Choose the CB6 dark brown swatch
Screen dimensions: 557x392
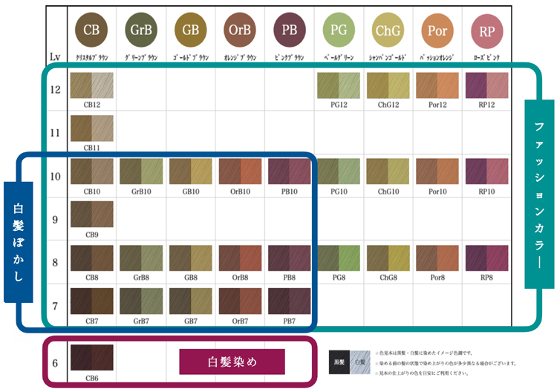point(91,358)
